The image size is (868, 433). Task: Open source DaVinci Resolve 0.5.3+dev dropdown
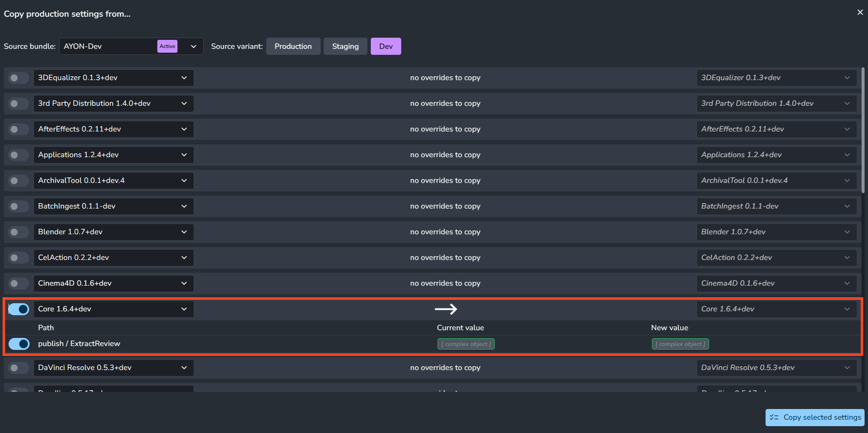pyautogui.click(x=114, y=368)
